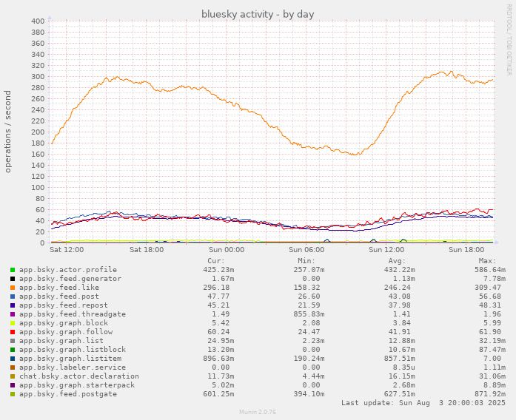Click the 'chat.bsky.actor.declaration' legend label
Image resolution: width=516 pixels, height=420 pixels.
[x=79, y=376]
